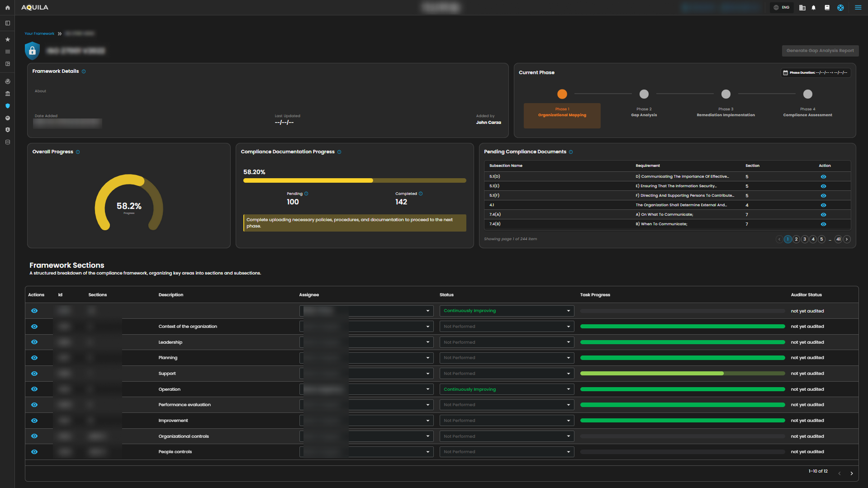Click the organization building icon in the header

coord(802,8)
